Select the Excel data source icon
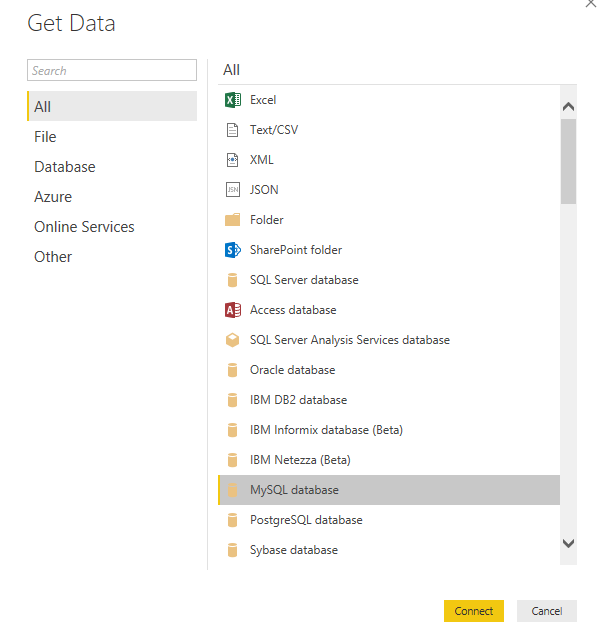The height and width of the screenshot is (642, 603). (x=233, y=100)
